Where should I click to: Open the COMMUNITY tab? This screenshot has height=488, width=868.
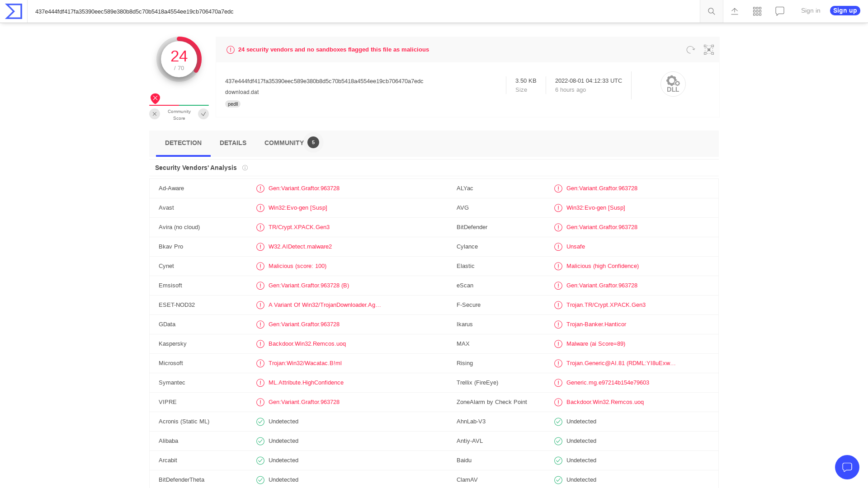tap(284, 143)
